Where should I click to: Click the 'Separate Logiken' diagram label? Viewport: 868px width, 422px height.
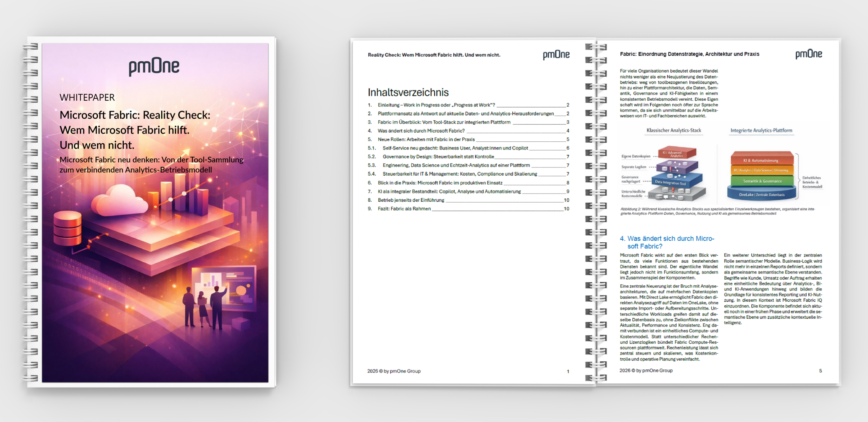pyautogui.click(x=634, y=167)
